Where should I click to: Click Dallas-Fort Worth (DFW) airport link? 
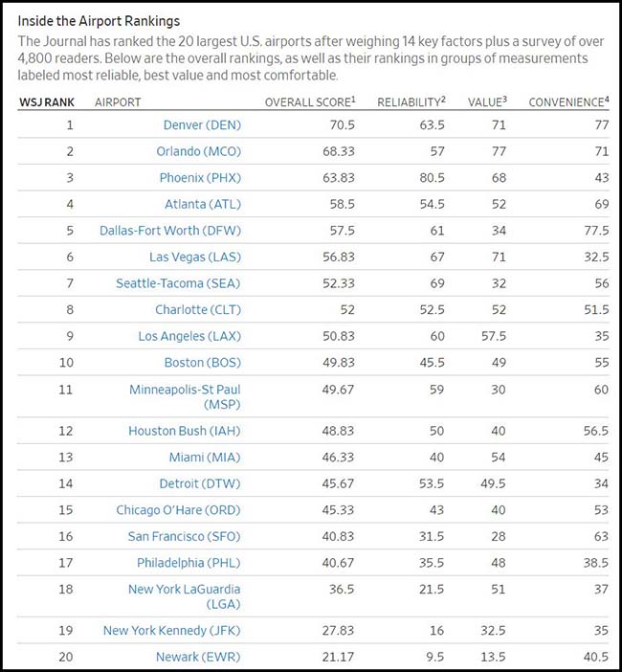point(164,231)
